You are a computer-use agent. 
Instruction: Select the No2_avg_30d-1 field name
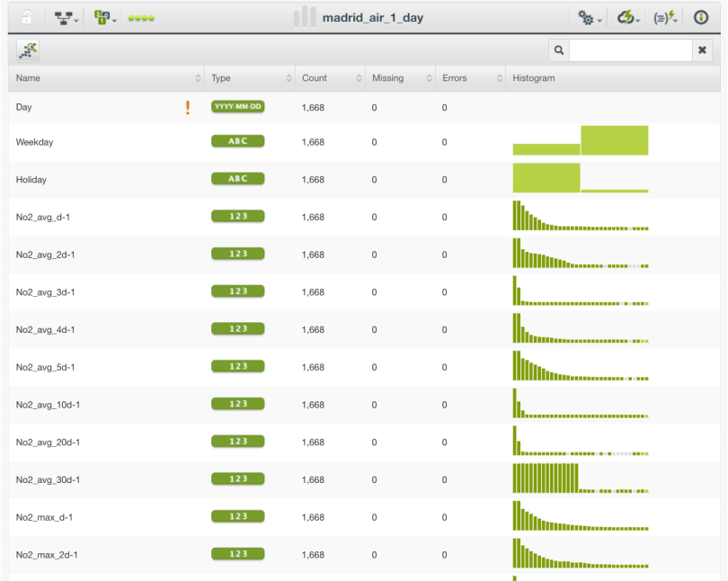[48, 479]
